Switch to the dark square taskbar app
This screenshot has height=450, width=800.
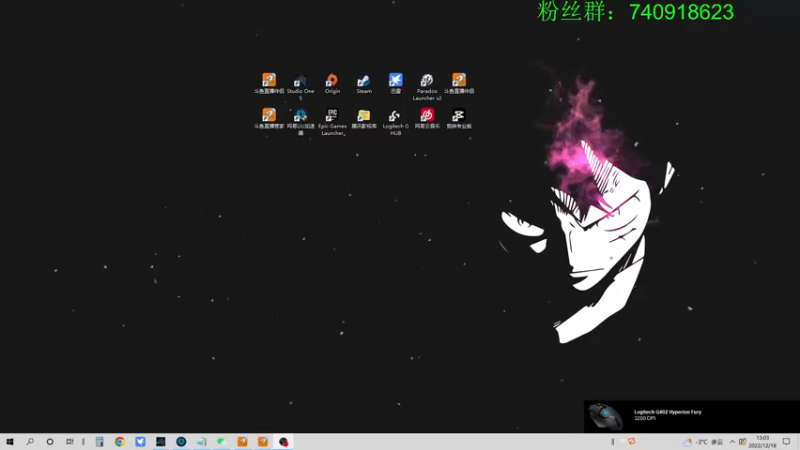tap(161, 442)
